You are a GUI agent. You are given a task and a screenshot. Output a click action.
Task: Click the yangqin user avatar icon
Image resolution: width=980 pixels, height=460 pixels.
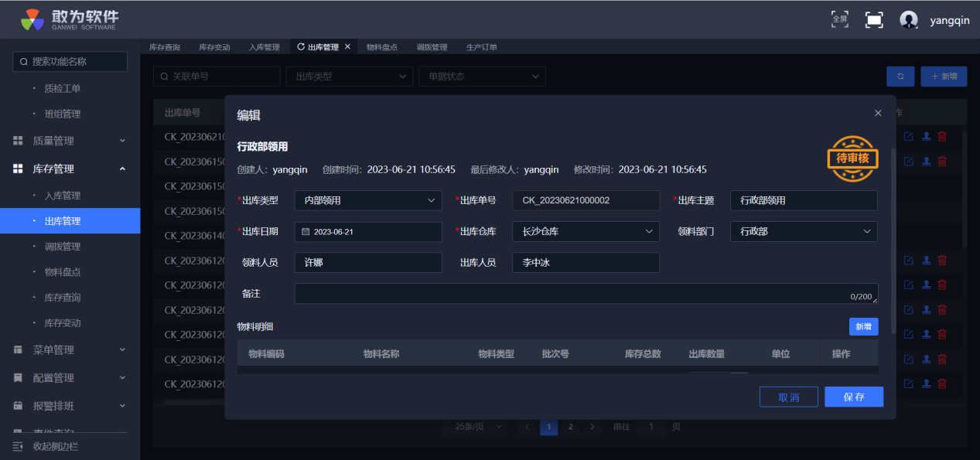[909, 20]
